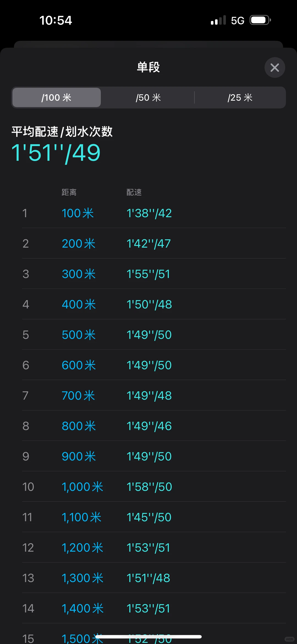Tap pace 1'49''/46 in row 8
The width and height of the screenshot is (297, 644).
(149, 426)
